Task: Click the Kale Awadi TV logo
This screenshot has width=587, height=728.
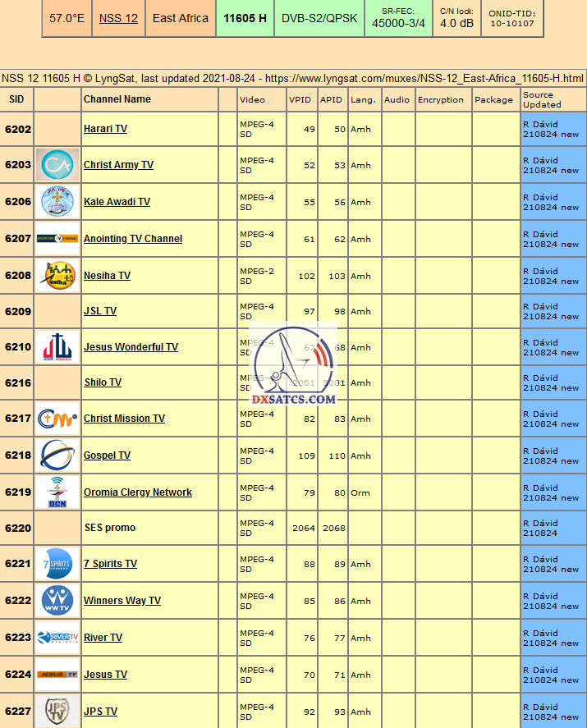Action: [57, 202]
